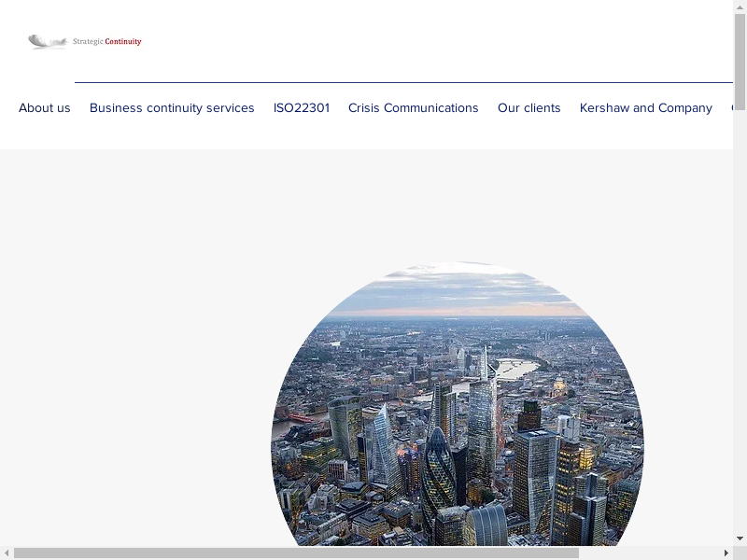The width and height of the screenshot is (747, 560).
Task: Open the Crisis Communications section
Action: point(414,108)
